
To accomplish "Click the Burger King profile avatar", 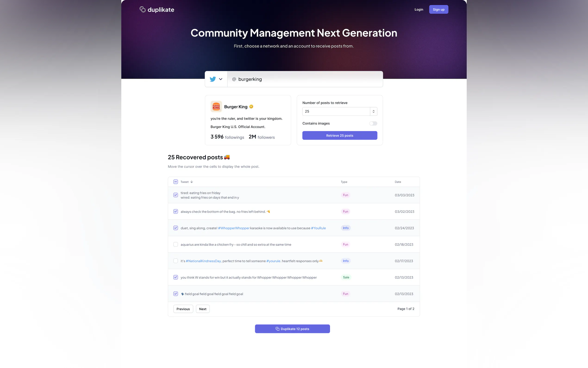I will (216, 107).
